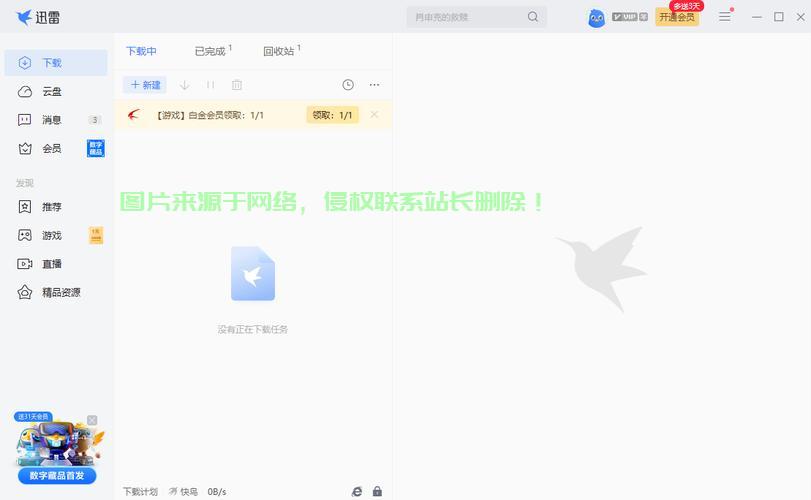Open the 云盘 cloud drive section
Screen dimensions: 811x500
point(56,92)
